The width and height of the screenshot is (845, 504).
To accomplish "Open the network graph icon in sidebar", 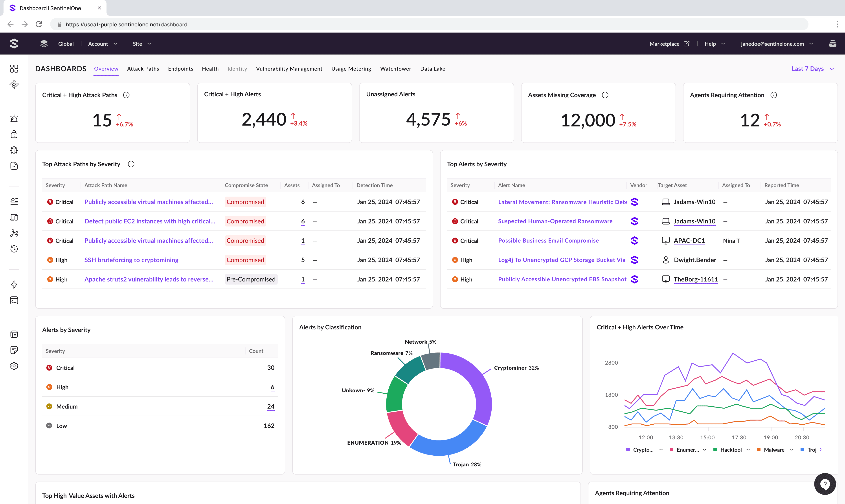I will (x=14, y=233).
